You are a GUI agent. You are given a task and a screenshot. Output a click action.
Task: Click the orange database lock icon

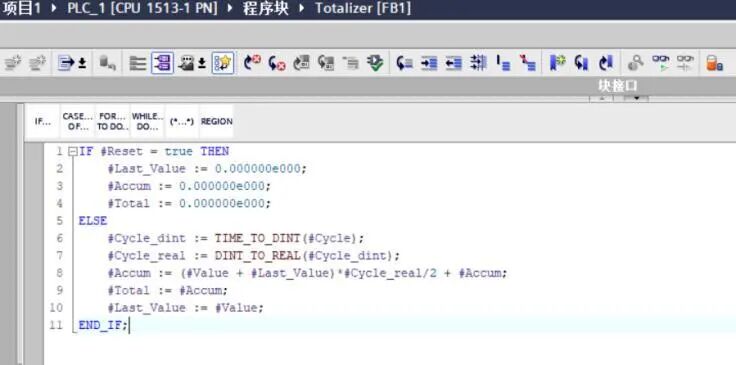[x=714, y=63]
